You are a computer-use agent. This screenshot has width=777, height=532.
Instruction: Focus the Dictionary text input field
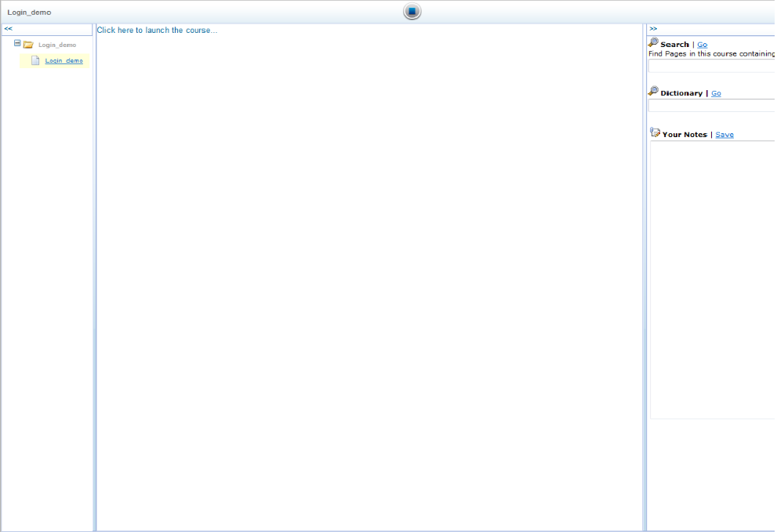click(711, 106)
